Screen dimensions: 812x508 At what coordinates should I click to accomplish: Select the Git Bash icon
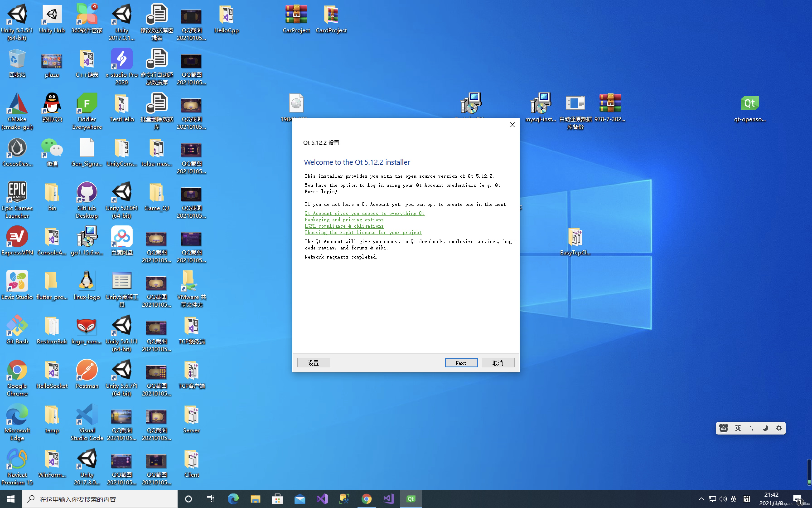pyautogui.click(x=17, y=330)
